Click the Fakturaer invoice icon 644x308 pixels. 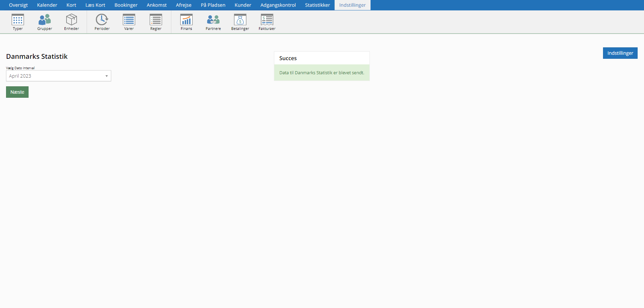[x=267, y=20]
